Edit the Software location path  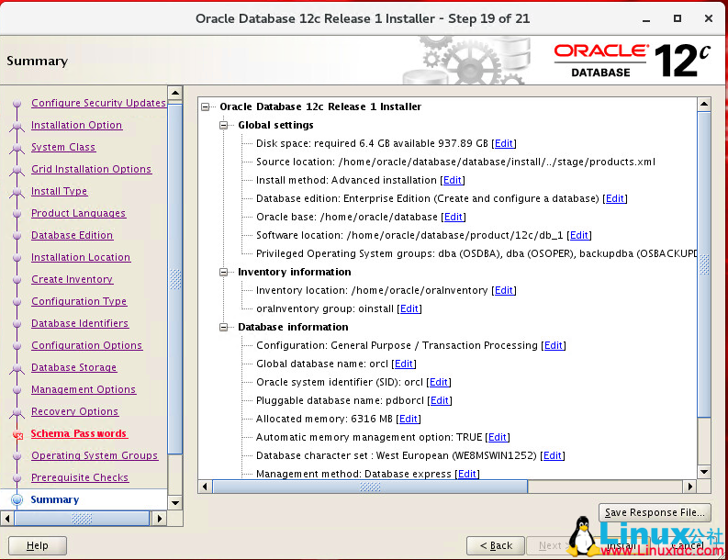coord(579,235)
